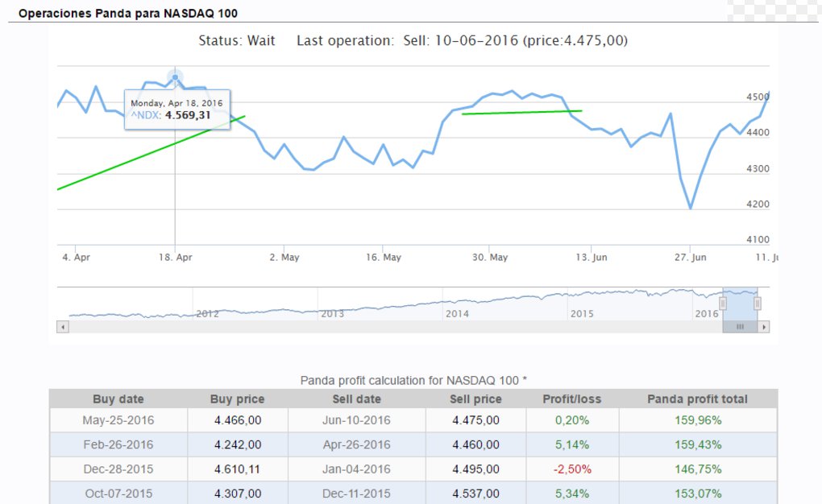Click buy price 4.610,11

pos(238,469)
